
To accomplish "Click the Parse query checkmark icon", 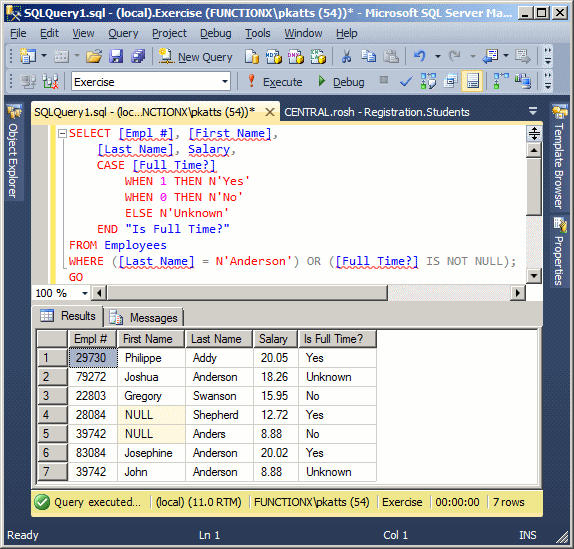I will coord(406,81).
